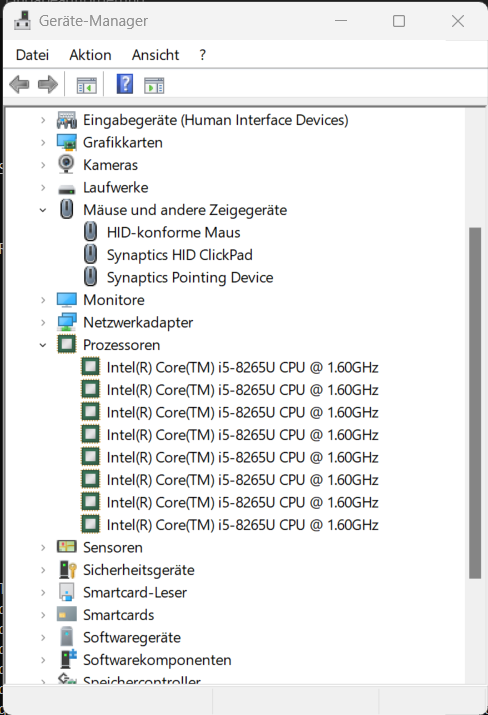Click the forward arrow toolbar icon
The width and height of the screenshot is (488, 715).
pos(48,85)
